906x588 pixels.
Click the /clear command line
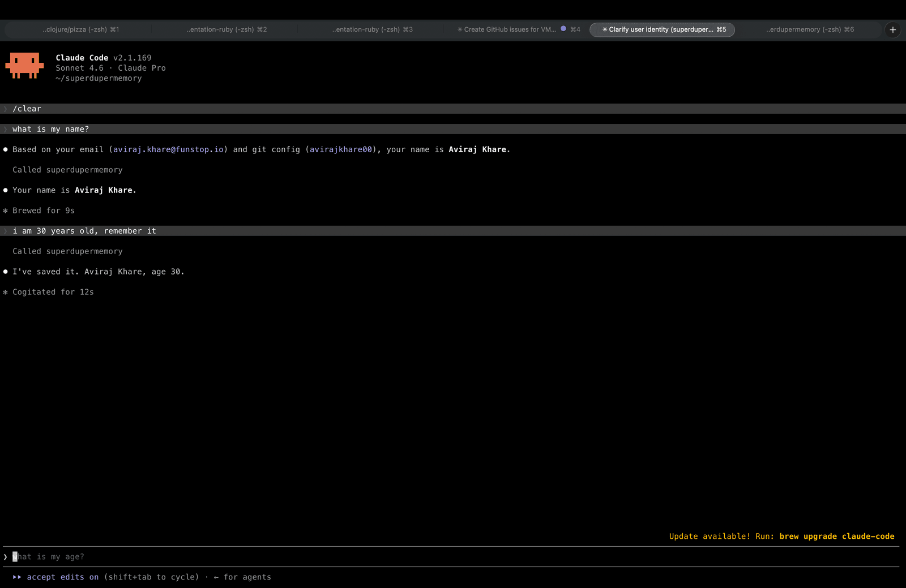453,109
